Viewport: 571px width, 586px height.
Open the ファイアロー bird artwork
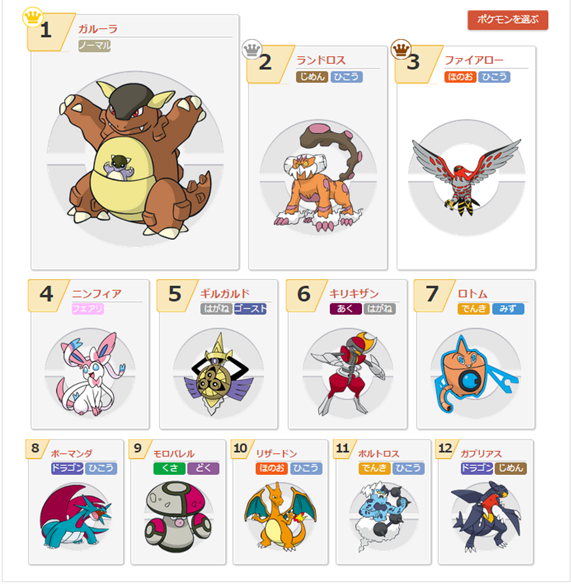coord(466,178)
